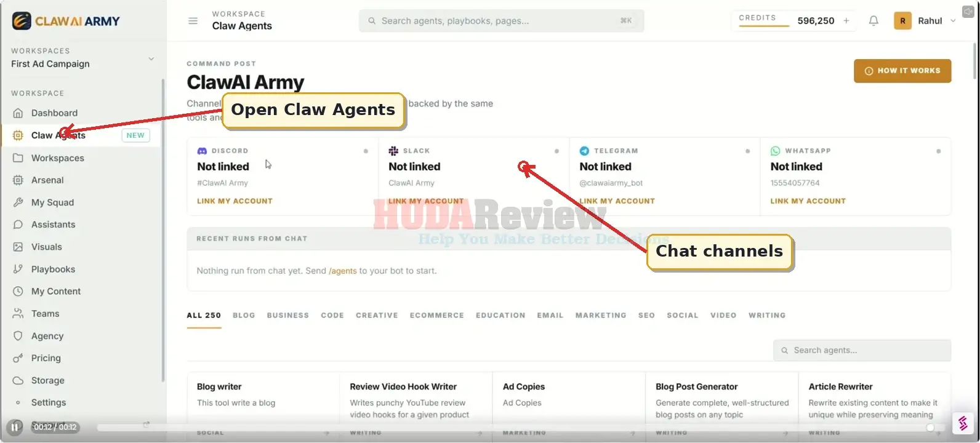This screenshot has height=443, width=980.
Task: Switch to the BUSINESS category tab
Action: coord(288,316)
